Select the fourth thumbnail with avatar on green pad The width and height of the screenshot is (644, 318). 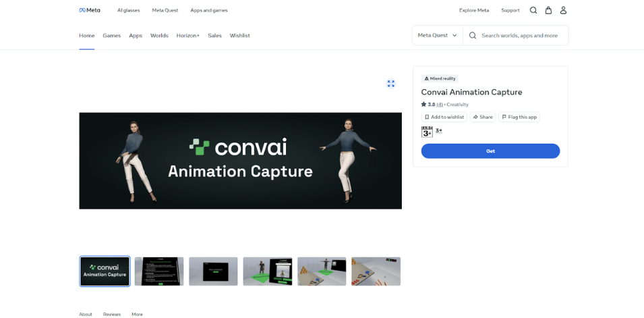pos(267,271)
